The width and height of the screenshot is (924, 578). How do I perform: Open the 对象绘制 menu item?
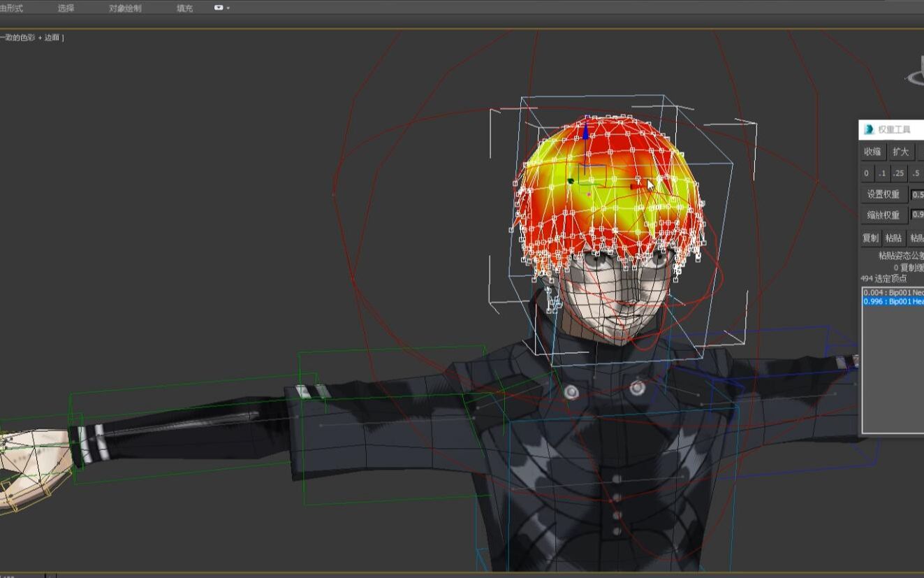(126, 8)
